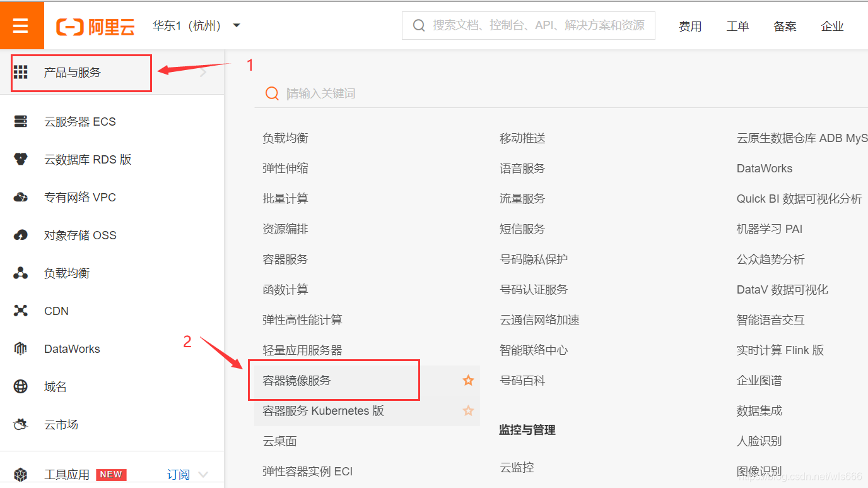Open 专有网络 VPC from sidebar
This screenshot has height=488, width=868.
80,198
